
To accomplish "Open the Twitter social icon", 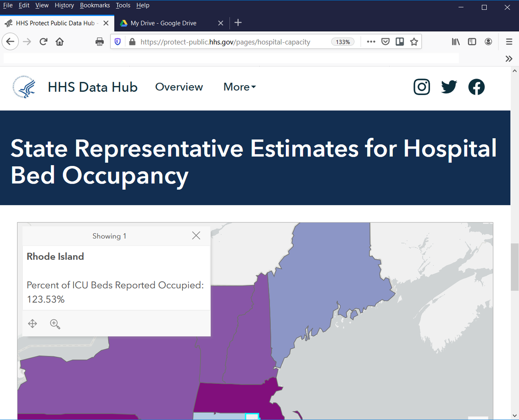I will coord(449,87).
